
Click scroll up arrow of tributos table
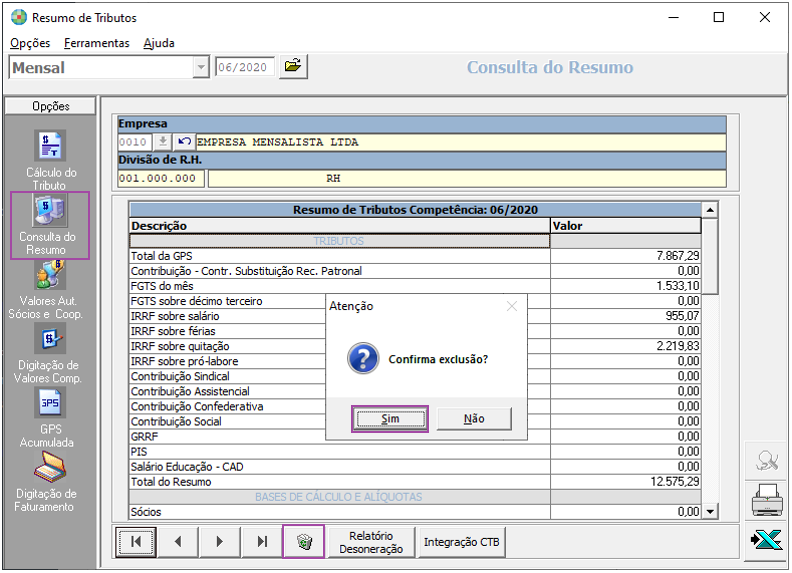point(710,210)
